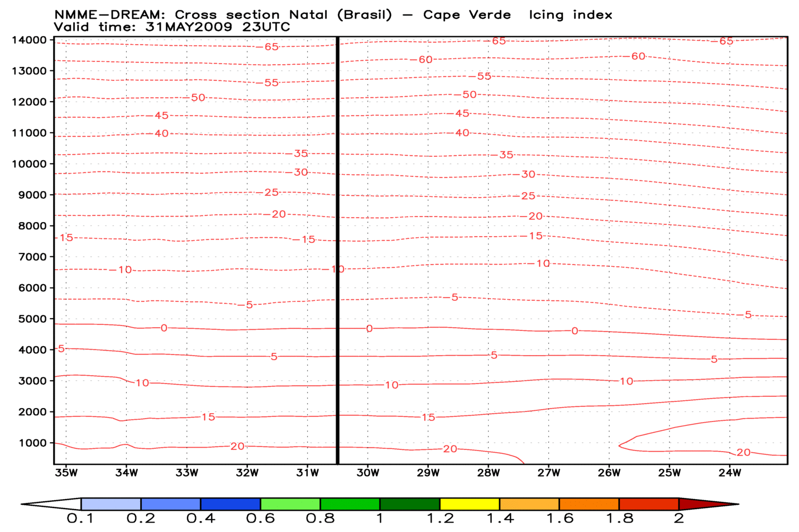Click the 8000 altitude axis label
The height and width of the screenshot is (532, 799).
pyautogui.click(x=32, y=226)
